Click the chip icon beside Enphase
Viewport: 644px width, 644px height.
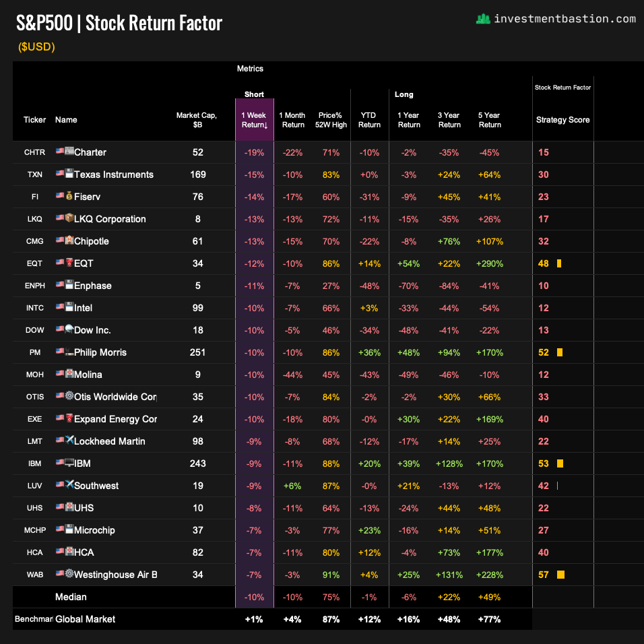(69, 284)
